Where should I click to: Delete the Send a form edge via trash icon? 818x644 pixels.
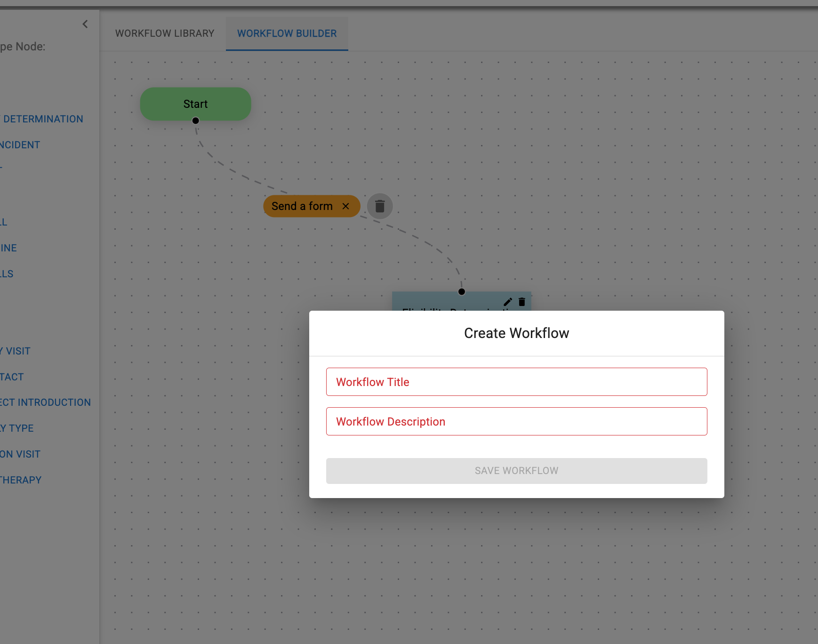(x=380, y=206)
